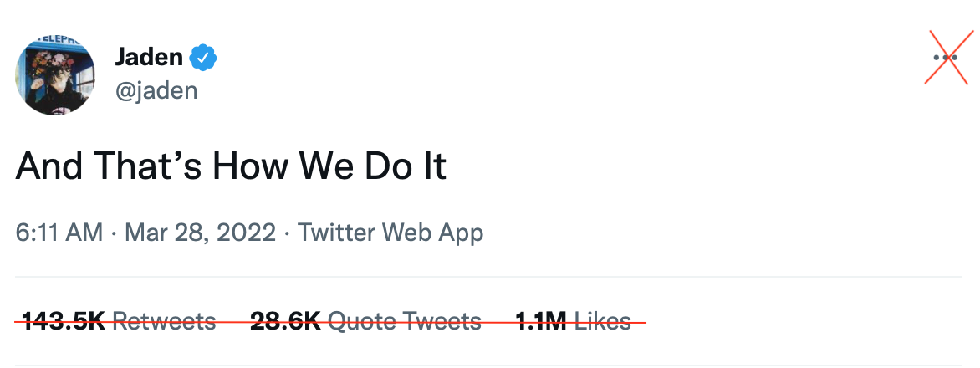Click the 143.5K retweet count
This screenshot has width=980, height=368.
click(64, 320)
